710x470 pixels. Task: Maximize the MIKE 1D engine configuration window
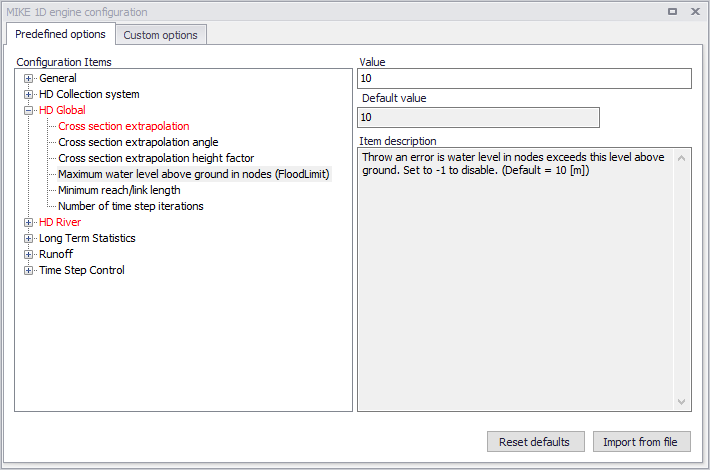[672, 12]
